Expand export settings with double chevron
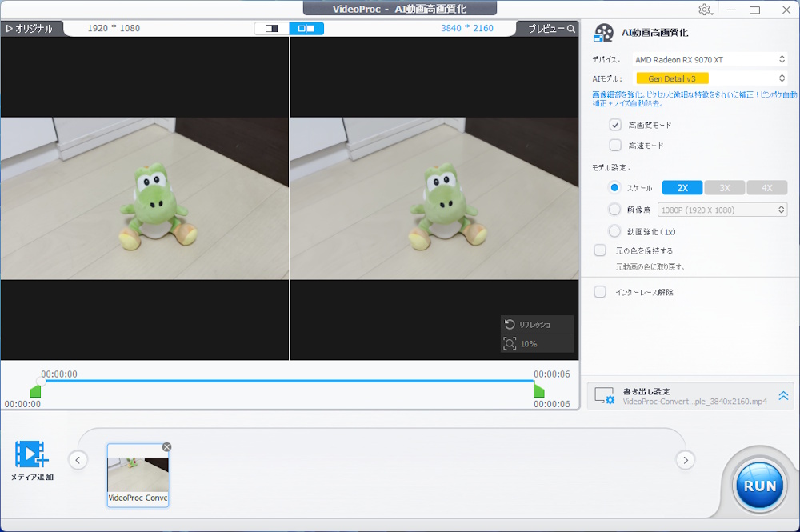Viewport: 800px width, 532px height. (783, 396)
